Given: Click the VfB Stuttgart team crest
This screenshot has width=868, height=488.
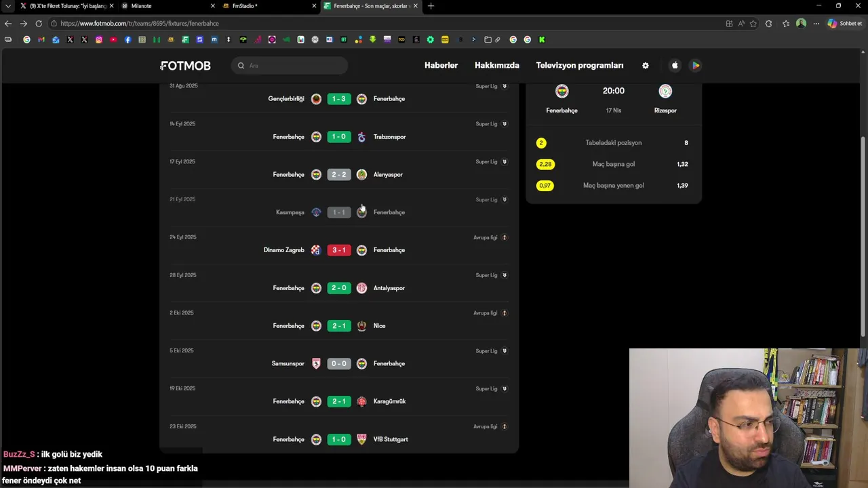Looking at the screenshot, I should [361, 439].
